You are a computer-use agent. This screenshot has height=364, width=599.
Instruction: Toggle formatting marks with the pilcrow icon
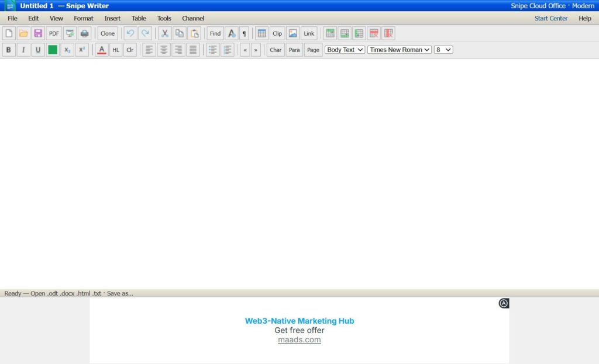(x=244, y=33)
